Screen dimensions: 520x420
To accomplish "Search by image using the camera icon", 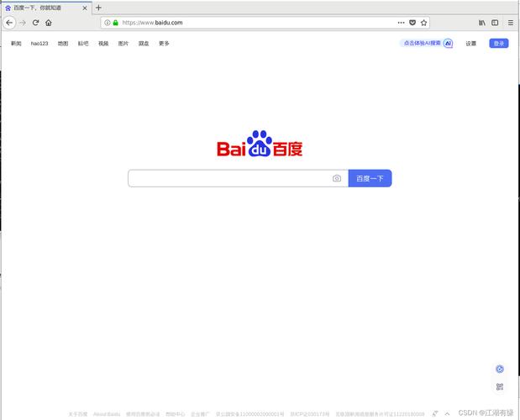I will [x=337, y=178].
